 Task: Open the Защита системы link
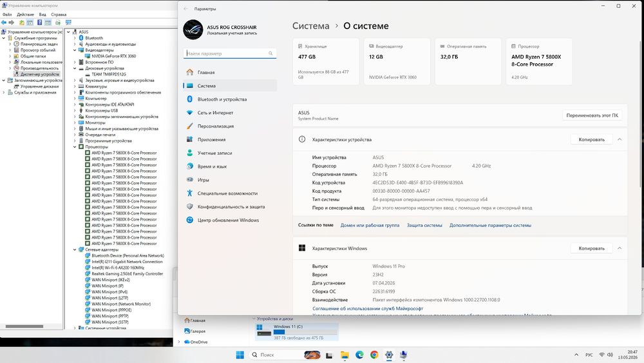(424, 225)
